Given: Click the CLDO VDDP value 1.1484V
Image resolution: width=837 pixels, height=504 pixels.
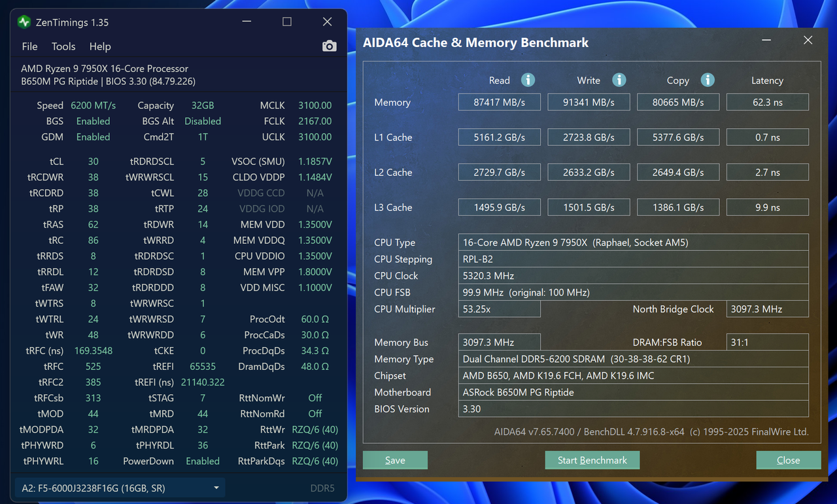Looking at the screenshot, I should [315, 177].
